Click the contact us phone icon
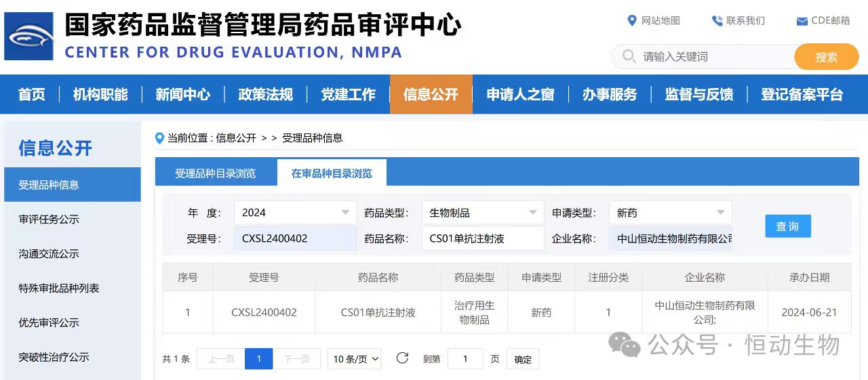The height and width of the screenshot is (380, 868). coord(717,21)
